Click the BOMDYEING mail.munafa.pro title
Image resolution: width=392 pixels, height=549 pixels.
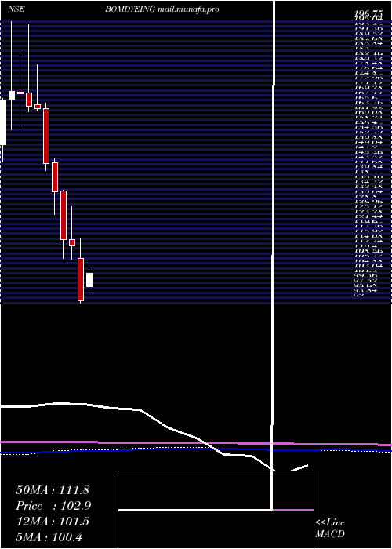point(162,9)
